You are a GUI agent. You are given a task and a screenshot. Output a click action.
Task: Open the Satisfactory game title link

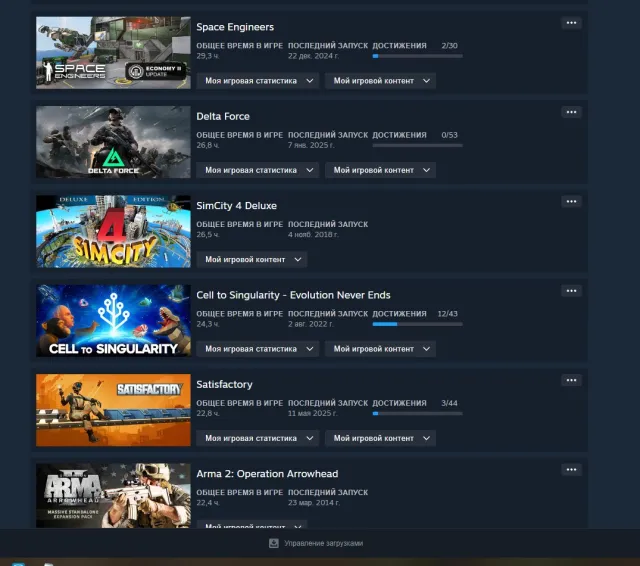[224, 384]
